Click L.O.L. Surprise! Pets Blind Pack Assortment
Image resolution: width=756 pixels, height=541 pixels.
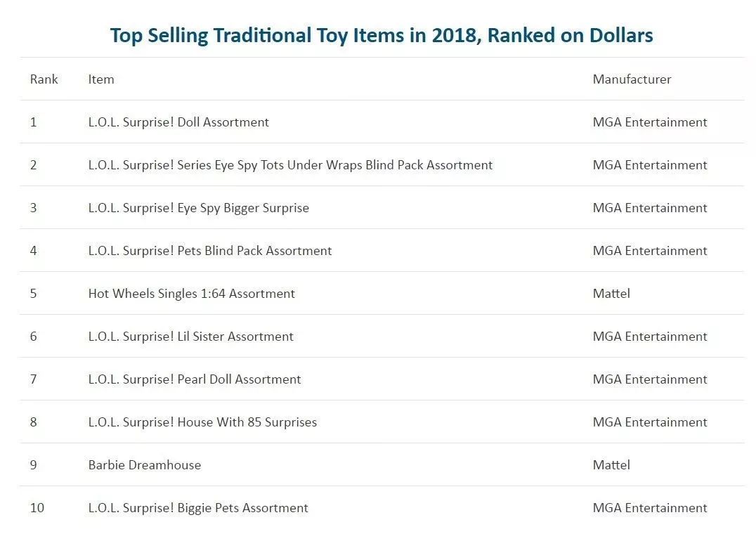(x=210, y=251)
